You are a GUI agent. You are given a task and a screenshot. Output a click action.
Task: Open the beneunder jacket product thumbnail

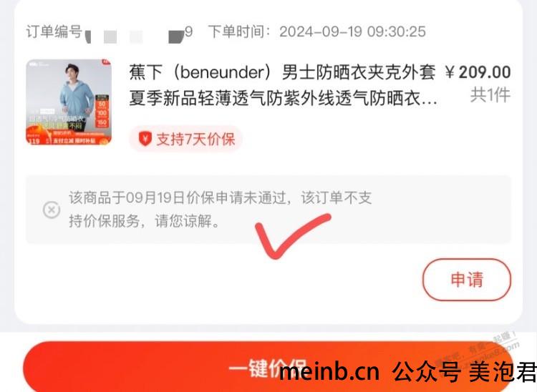coord(69,102)
